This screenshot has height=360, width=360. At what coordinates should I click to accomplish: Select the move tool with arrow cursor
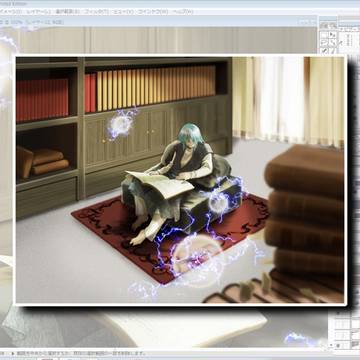(332, 35)
